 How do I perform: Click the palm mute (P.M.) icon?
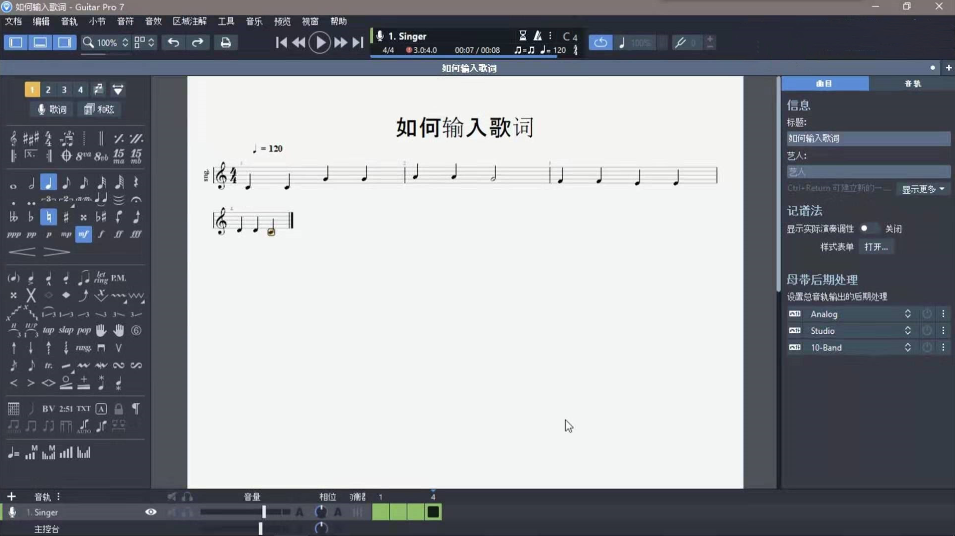click(119, 277)
